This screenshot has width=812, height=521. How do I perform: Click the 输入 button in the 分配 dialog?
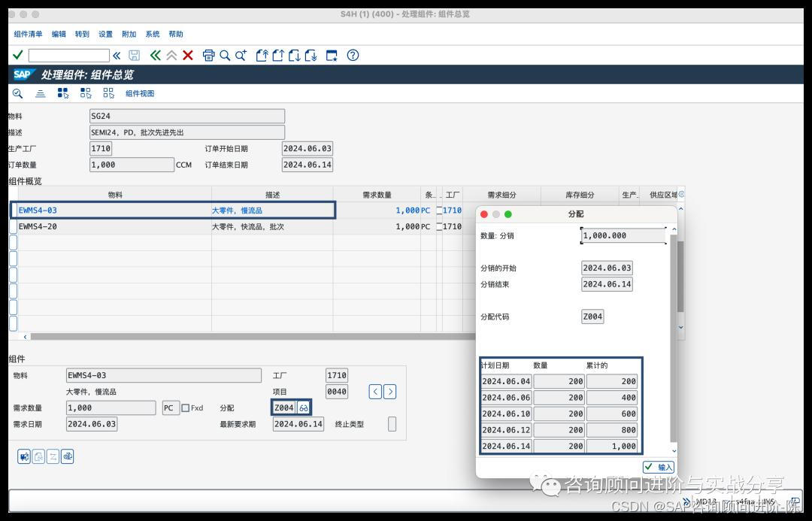tap(659, 467)
